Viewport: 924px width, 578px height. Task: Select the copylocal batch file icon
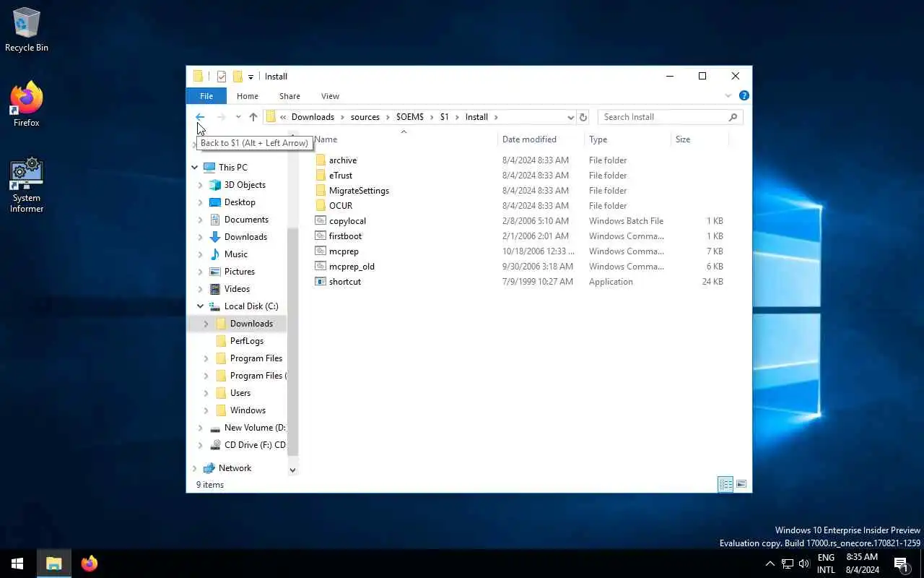pyautogui.click(x=321, y=221)
